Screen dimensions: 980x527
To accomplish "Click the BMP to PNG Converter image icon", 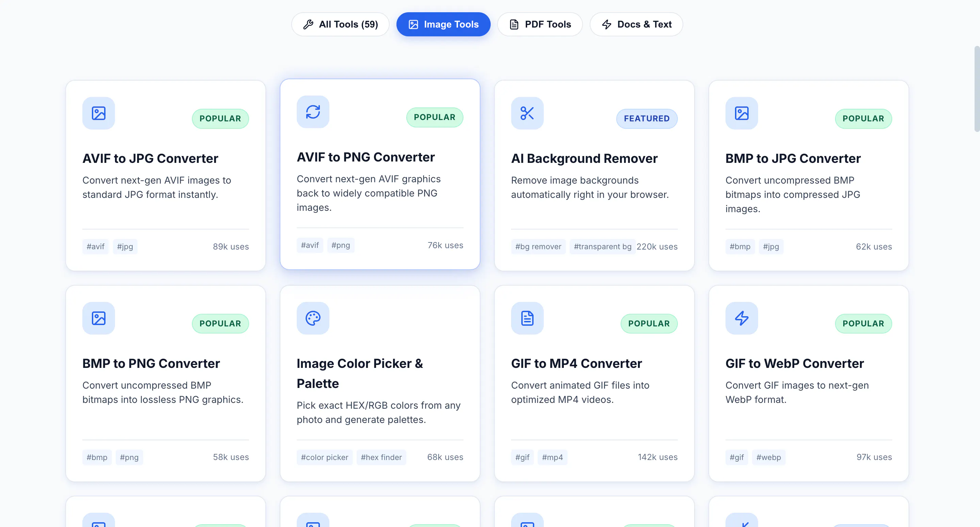I will coord(99,318).
